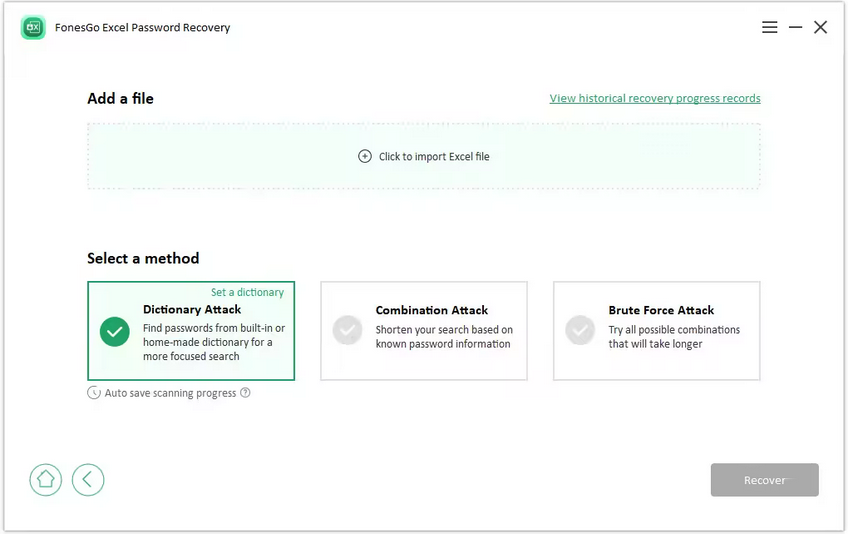848x534 pixels.
Task: Go to the Home screen
Action: coord(45,480)
